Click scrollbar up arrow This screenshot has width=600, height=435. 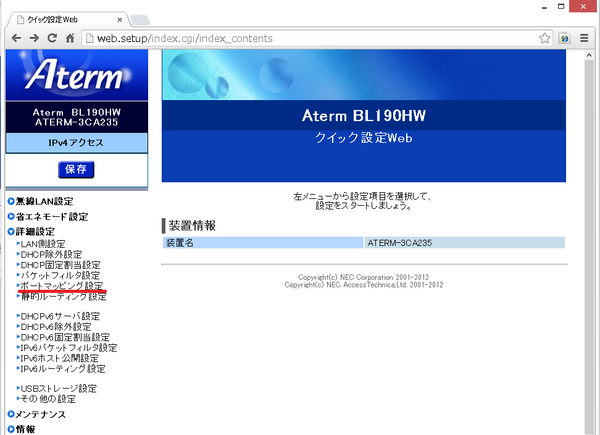click(589, 55)
